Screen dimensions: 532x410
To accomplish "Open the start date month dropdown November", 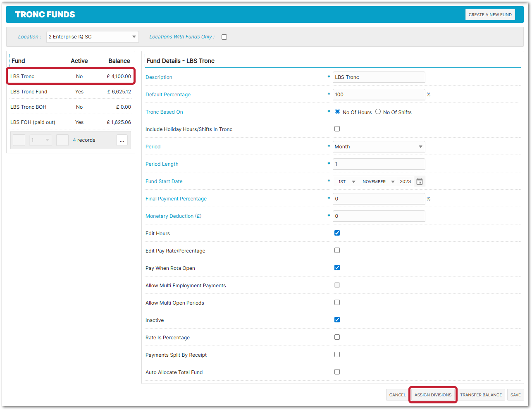I will pyautogui.click(x=378, y=182).
